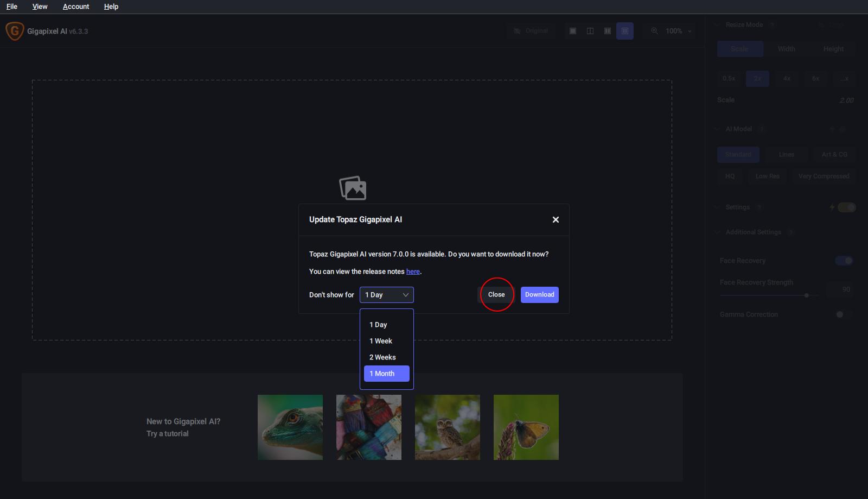Image resolution: width=868 pixels, height=499 pixels.
Task: Open the lizard tutorial thumbnail
Action: pos(290,427)
